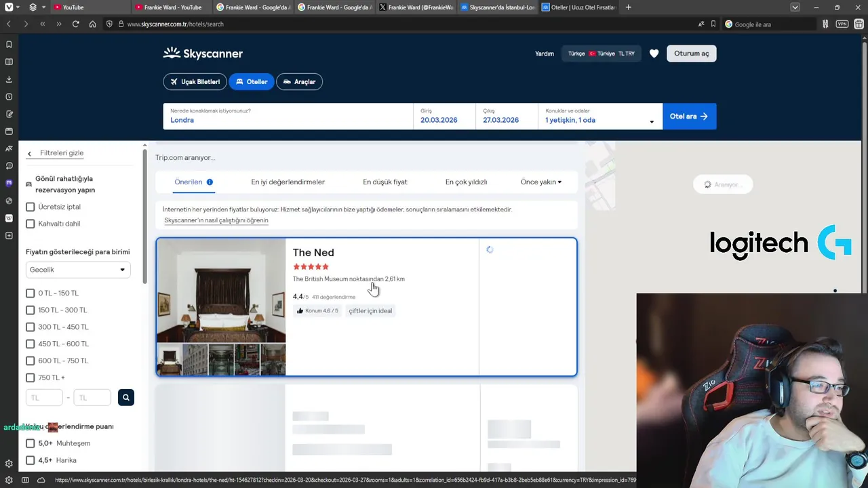
Task: Open the Reading List panel in sidebar
Action: pos(9,62)
